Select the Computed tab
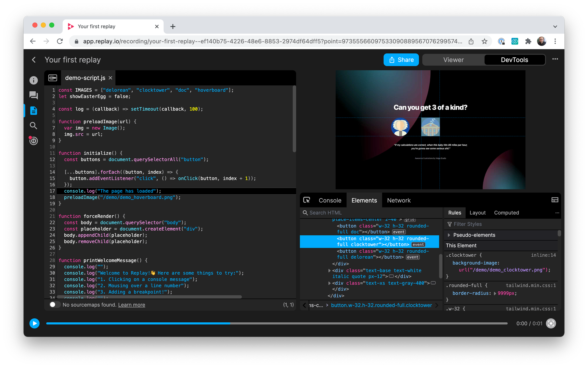The width and height of the screenshot is (588, 368). click(x=506, y=213)
